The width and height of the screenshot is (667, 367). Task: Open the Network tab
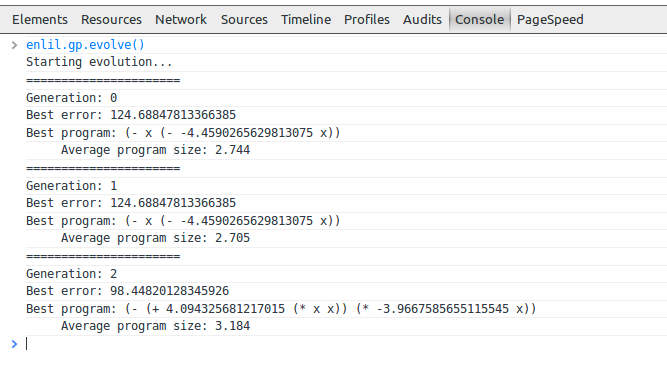click(x=181, y=20)
